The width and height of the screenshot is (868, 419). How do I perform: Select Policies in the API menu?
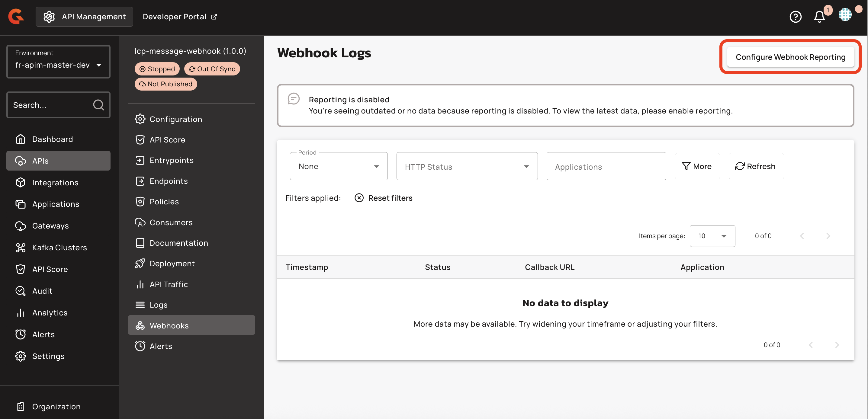coord(164,201)
